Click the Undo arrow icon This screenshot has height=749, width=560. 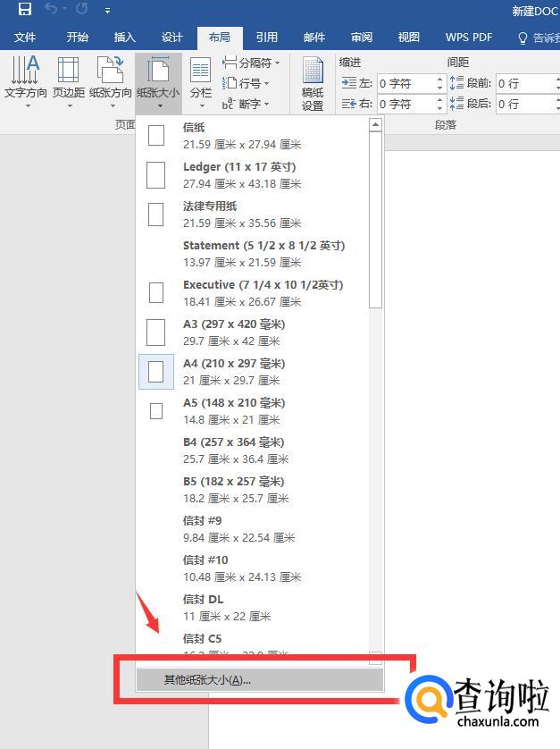tap(51, 9)
